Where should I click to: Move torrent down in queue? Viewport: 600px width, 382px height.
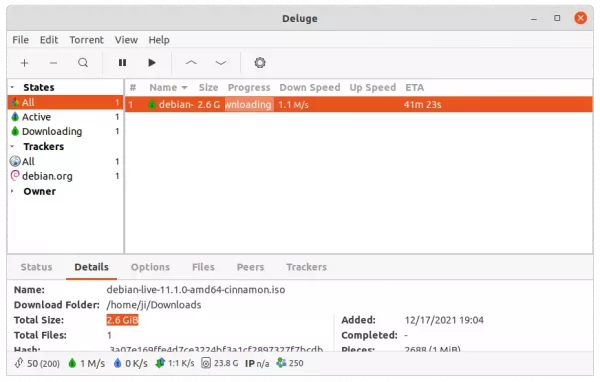click(x=221, y=63)
